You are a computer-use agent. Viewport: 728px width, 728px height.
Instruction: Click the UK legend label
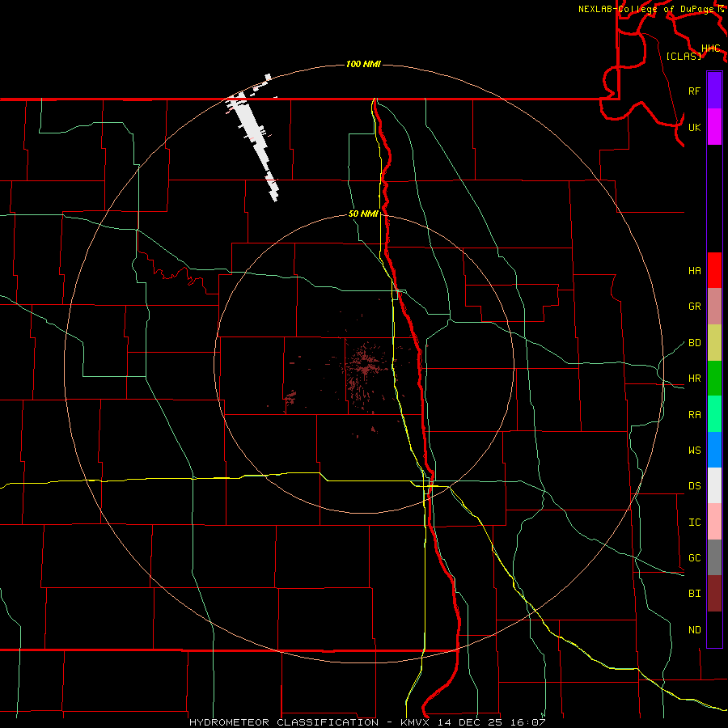(695, 127)
